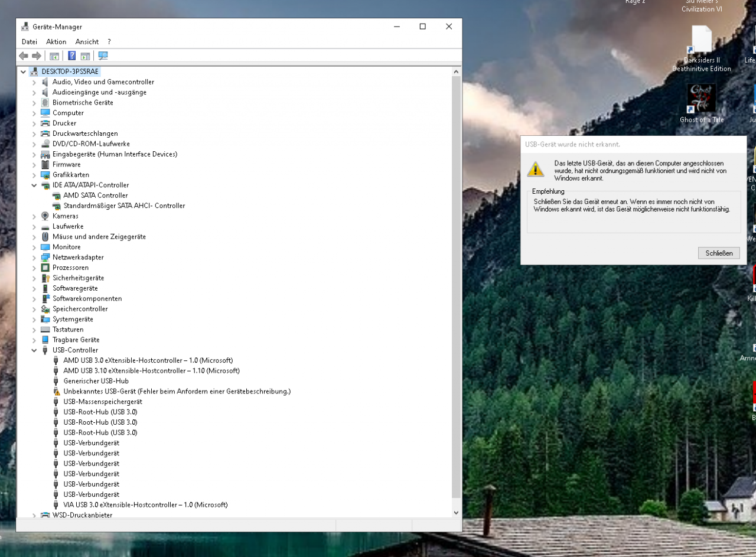The width and height of the screenshot is (756, 557).
Task: Click the printer icon next to Drucker
Action: (x=45, y=123)
